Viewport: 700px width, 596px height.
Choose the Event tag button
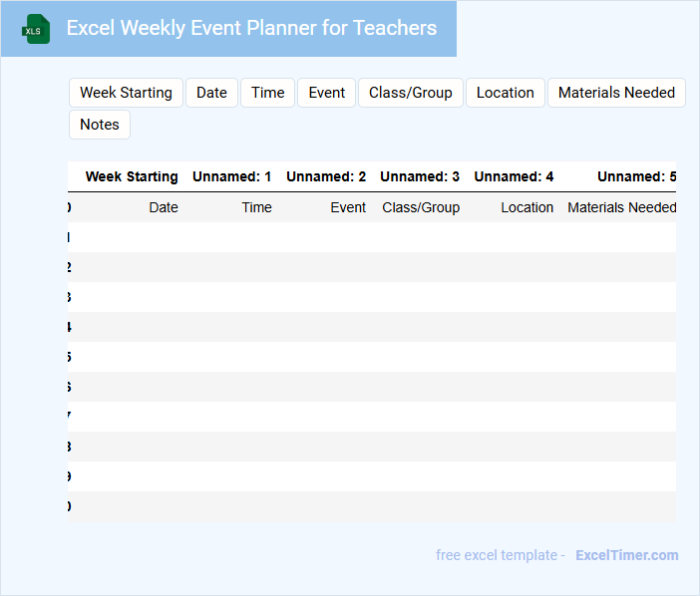(x=326, y=93)
